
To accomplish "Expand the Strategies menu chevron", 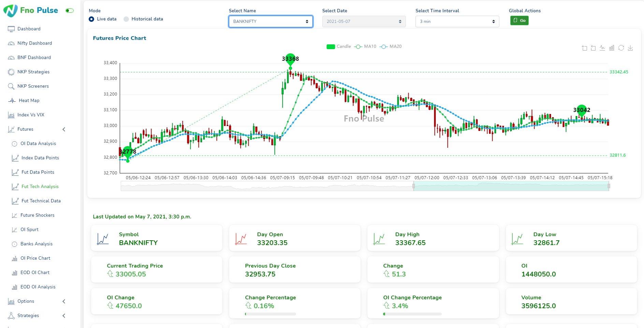I will (64, 316).
